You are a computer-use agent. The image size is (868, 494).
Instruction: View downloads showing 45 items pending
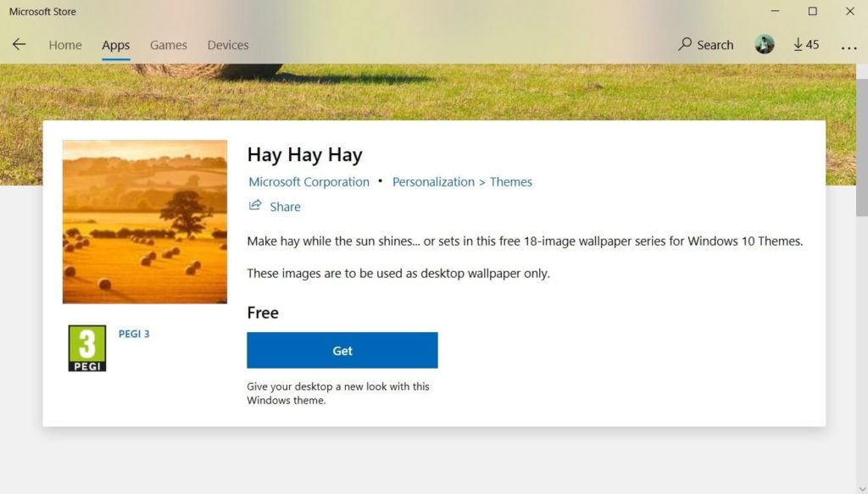805,43
